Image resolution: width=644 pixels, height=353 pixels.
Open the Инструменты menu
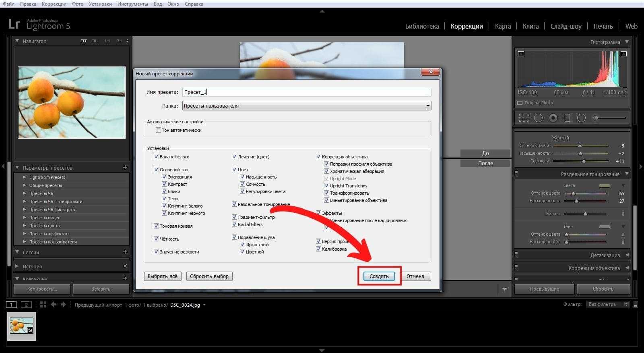pyautogui.click(x=132, y=4)
